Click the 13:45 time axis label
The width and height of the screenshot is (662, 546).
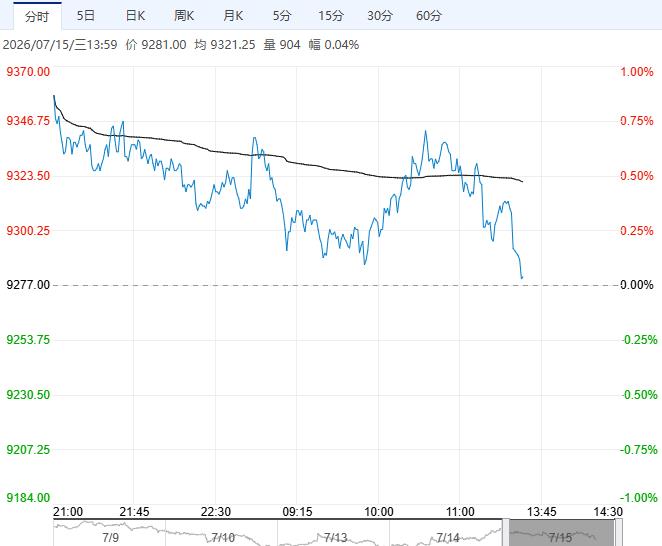[541, 512]
